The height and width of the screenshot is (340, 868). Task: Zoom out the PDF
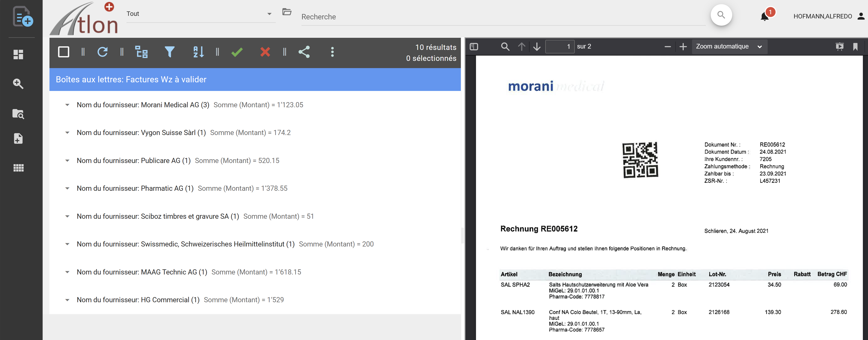pyautogui.click(x=668, y=46)
